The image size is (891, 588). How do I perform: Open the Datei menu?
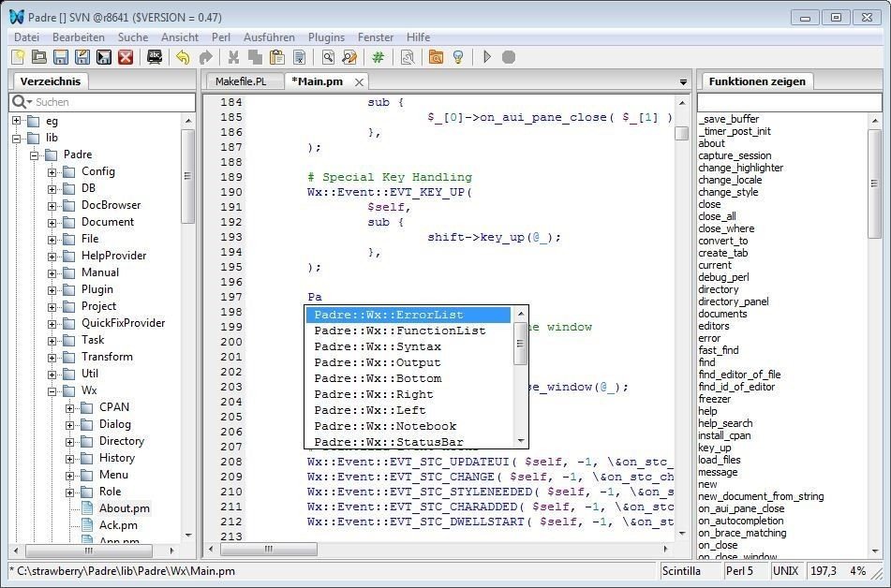pos(27,37)
